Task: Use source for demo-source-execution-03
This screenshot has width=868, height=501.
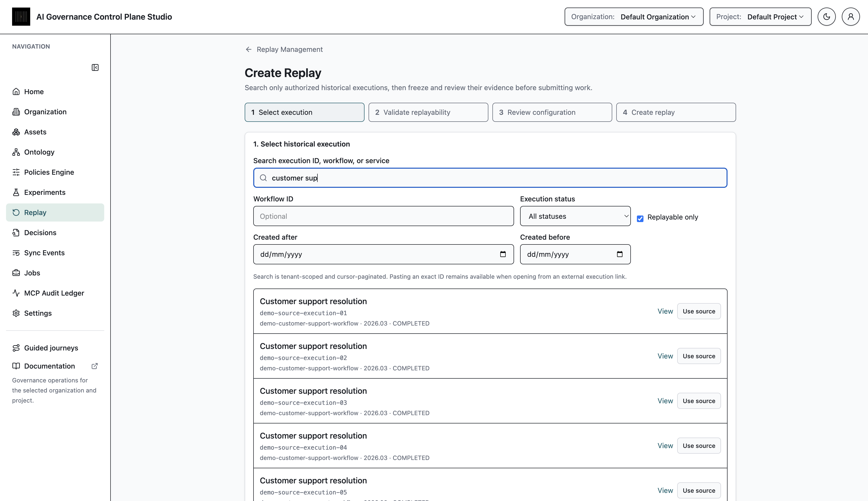Action: point(699,401)
